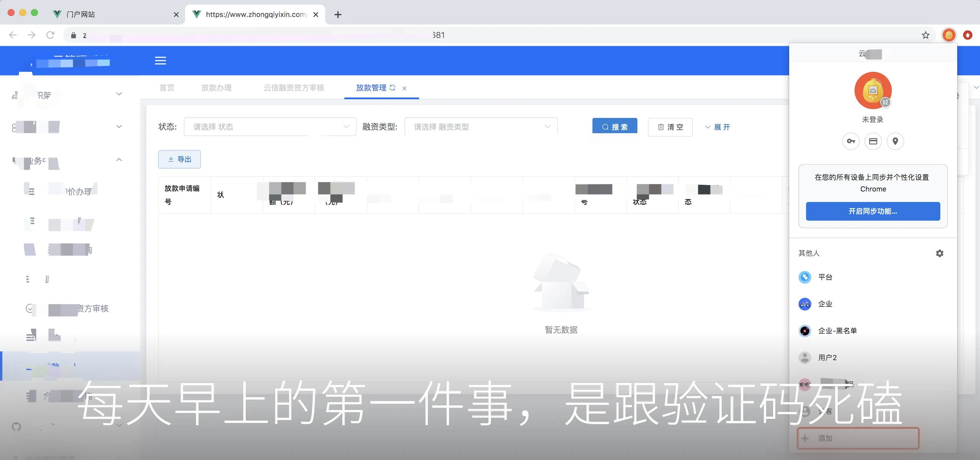
Task: Collapse the 业务 sidebar menu chevron
Action: tap(119, 159)
